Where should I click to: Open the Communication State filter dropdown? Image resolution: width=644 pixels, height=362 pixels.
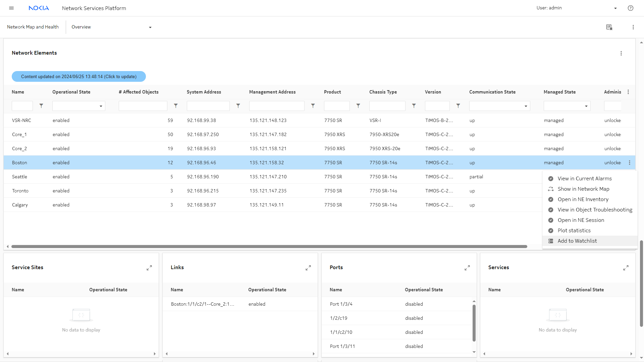click(499, 106)
